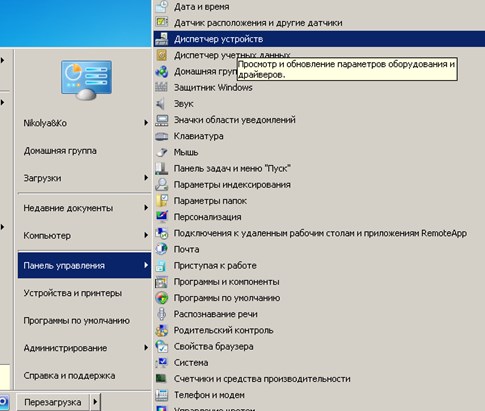Click the Default Programs icon in the Control Panel list
Screen dimensions: 485x411
[x=162, y=298]
